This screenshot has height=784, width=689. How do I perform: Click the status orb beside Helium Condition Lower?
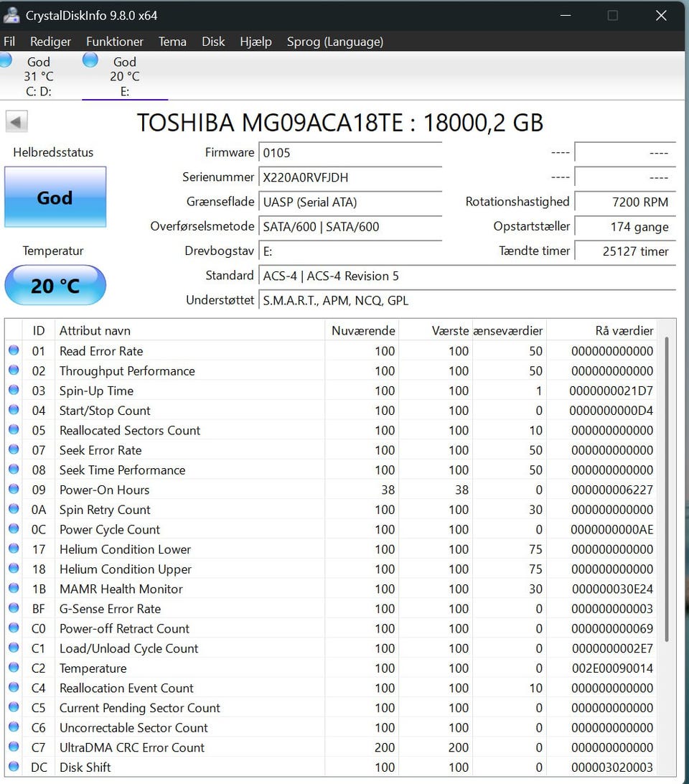(14, 549)
